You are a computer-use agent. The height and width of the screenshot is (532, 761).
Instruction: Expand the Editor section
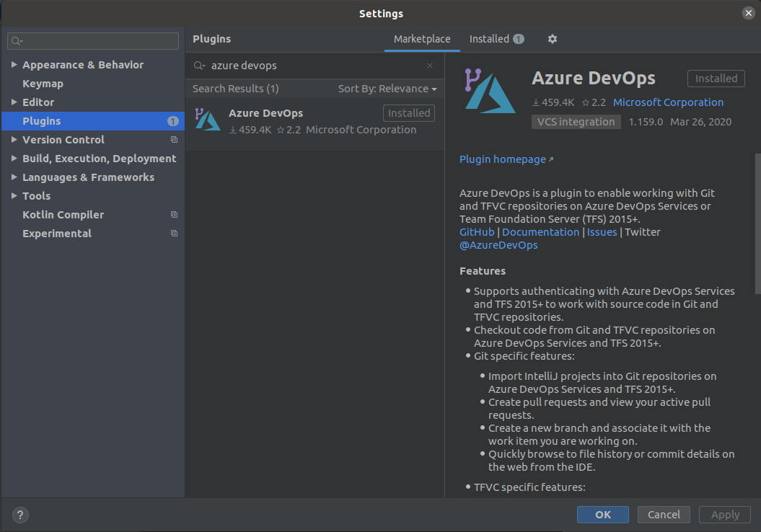pyautogui.click(x=14, y=102)
